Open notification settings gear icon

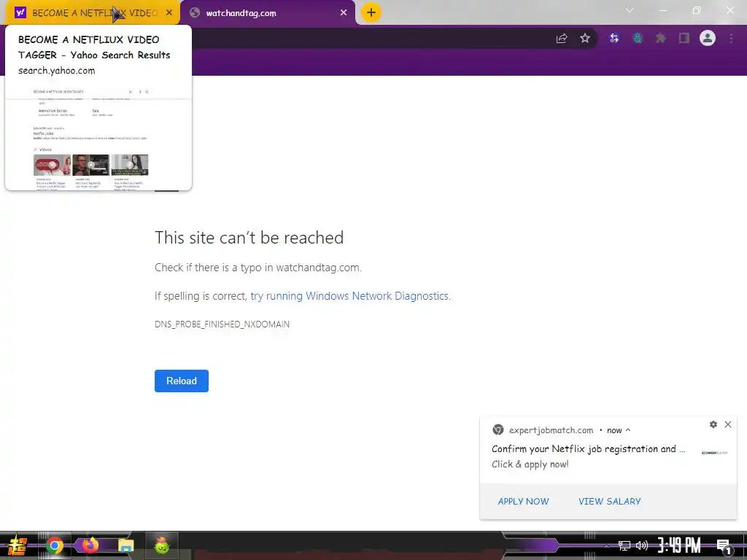coord(713,424)
